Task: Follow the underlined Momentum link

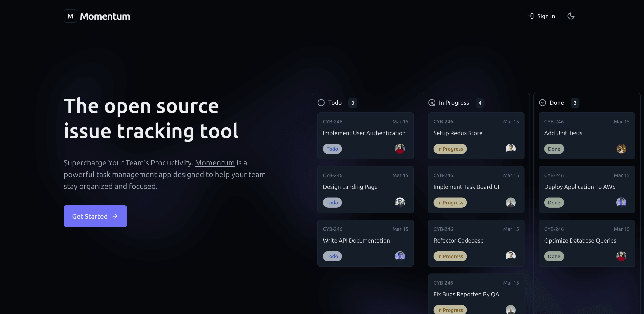Action: click(214, 163)
